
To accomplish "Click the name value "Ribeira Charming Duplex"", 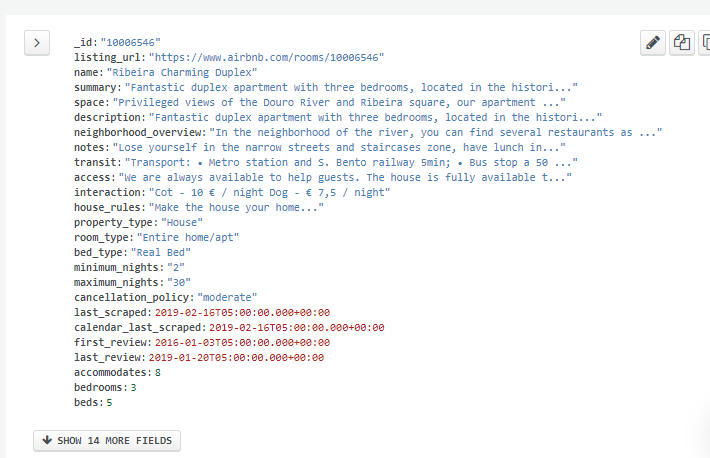I will point(182,72).
